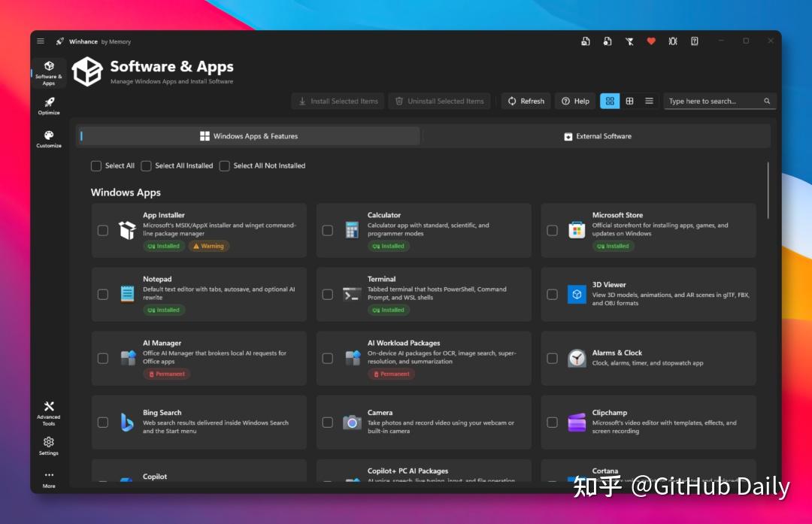
Task: Click Uninstall Selected Items button
Action: tap(440, 101)
